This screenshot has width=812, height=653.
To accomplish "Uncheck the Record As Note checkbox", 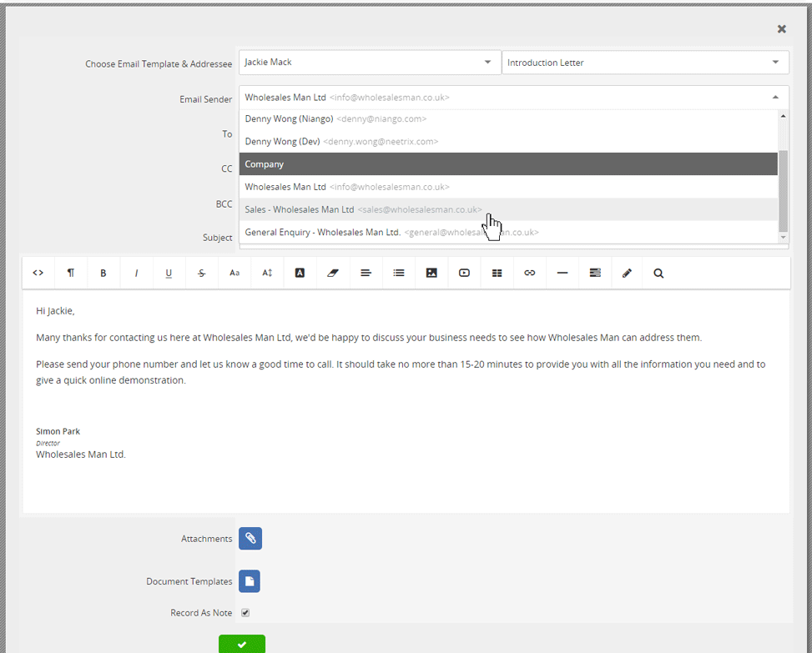I will pyautogui.click(x=245, y=613).
